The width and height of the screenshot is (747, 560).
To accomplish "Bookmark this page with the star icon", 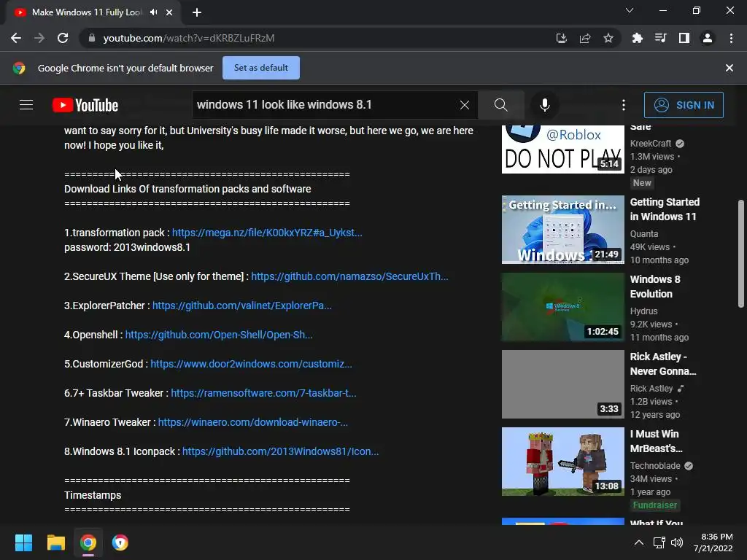I will (608, 38).
